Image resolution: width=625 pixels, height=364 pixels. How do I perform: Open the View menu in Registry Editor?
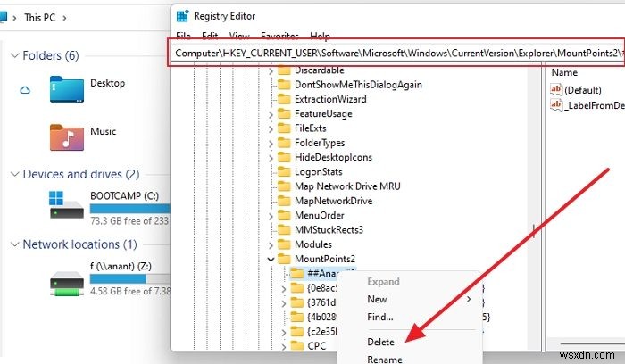239,36
